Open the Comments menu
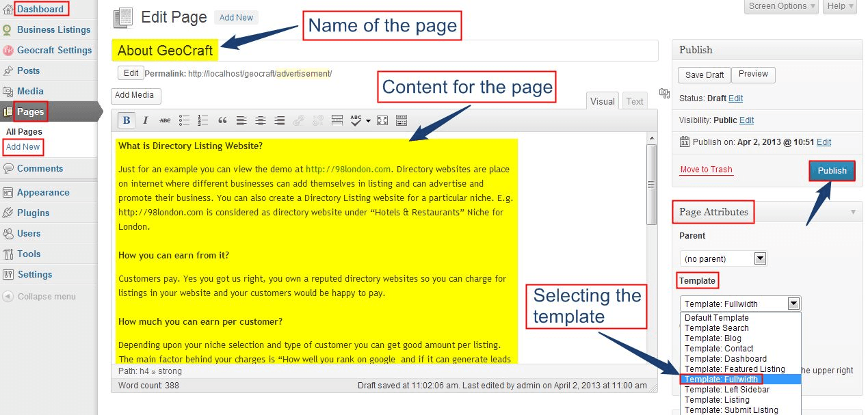Screen dimensions: 868x415 [40, 168]
